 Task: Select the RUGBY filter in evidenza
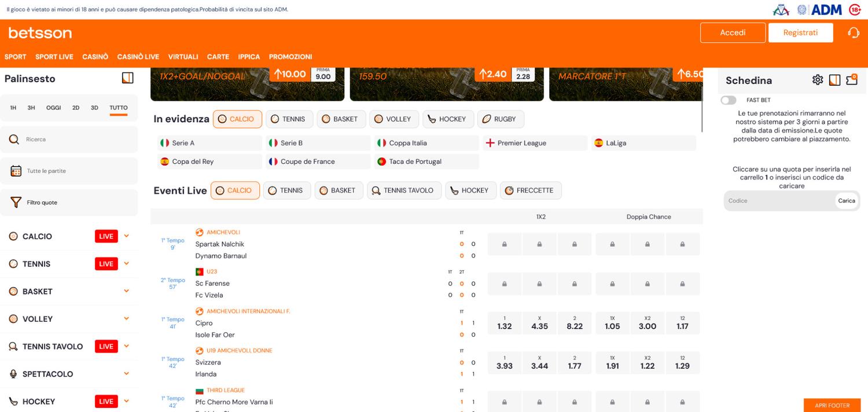tap(501, 119)
